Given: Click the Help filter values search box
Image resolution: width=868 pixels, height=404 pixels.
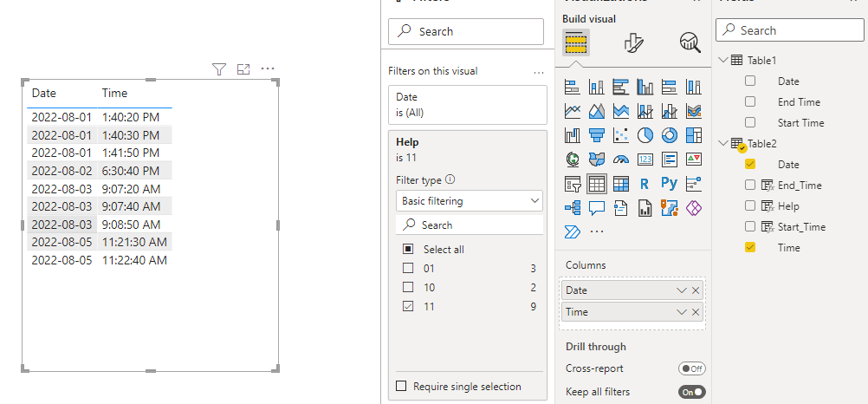Looking at the screenshot, I should coord(470,225).
